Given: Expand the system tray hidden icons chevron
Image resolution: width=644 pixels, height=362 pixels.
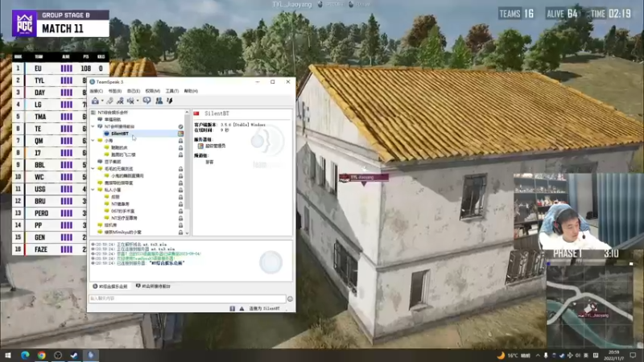Looking at the screenshot, I should tap(538, 356).
